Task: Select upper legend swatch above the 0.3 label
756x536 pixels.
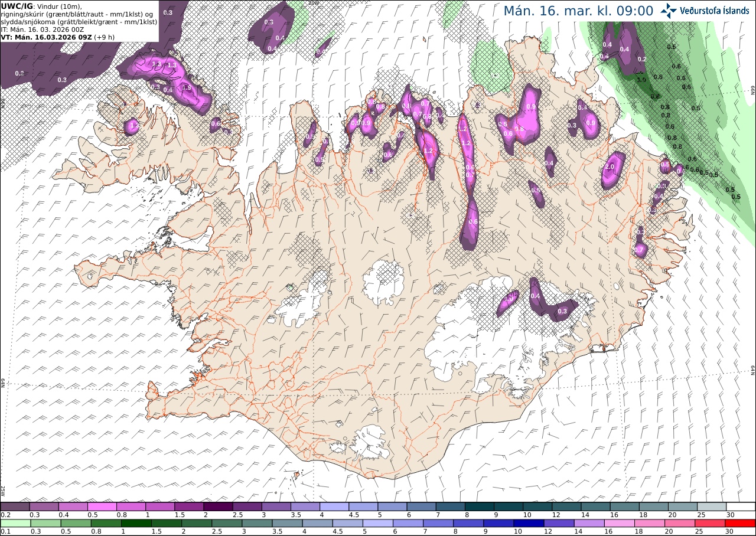Action: click(44, 506)
